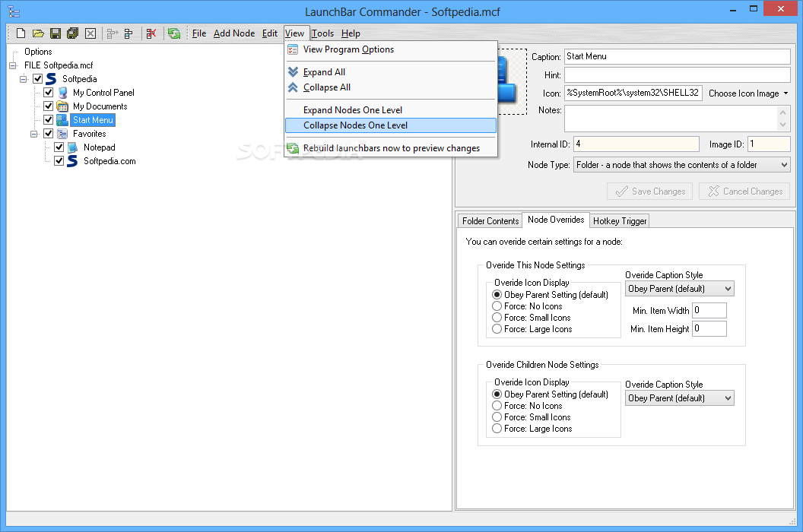Viewport: 803px width, 532px height.
Task: Click the close file X toolbar icon
Action: click(x=90, y=33)
